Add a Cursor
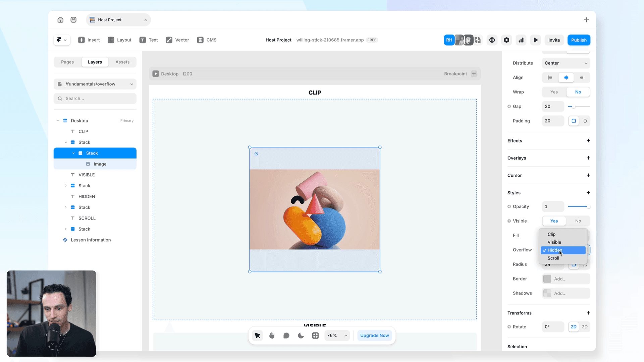This screenshot has height=362, width=644. (x=588, y=175)
